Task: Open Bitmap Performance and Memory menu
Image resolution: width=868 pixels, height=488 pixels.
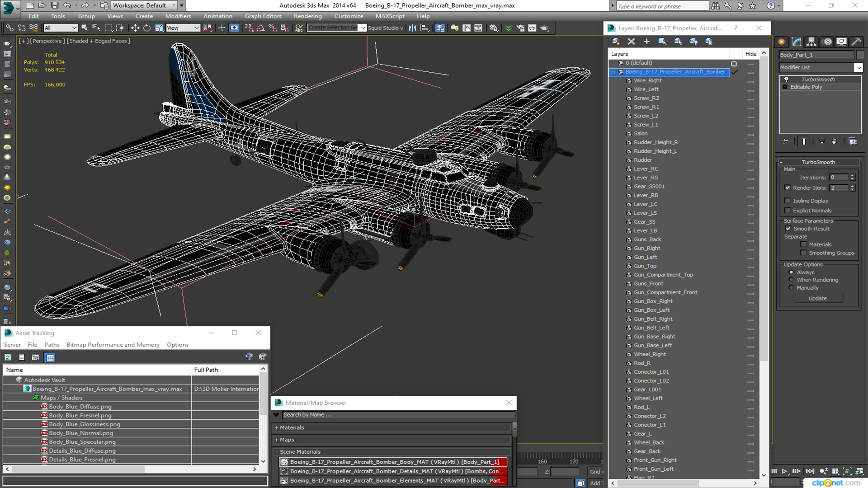Action: 113,345
